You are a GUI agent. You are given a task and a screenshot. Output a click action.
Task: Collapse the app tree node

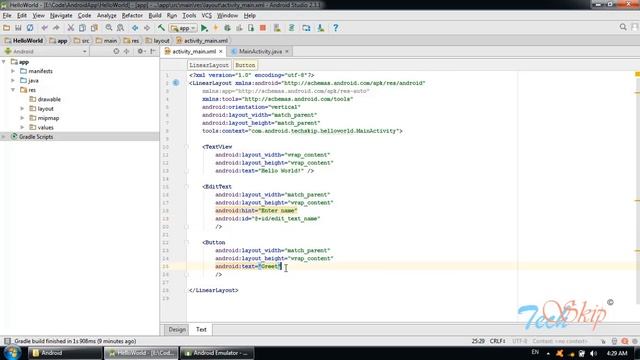[4, 62]
